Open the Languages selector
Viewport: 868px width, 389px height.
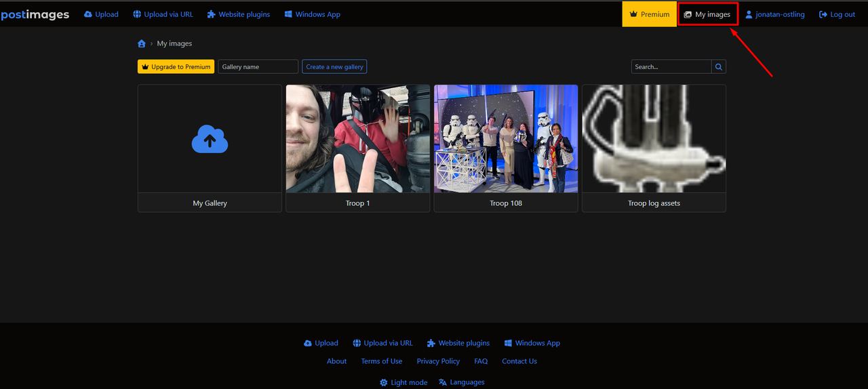[x=462, y=382]
